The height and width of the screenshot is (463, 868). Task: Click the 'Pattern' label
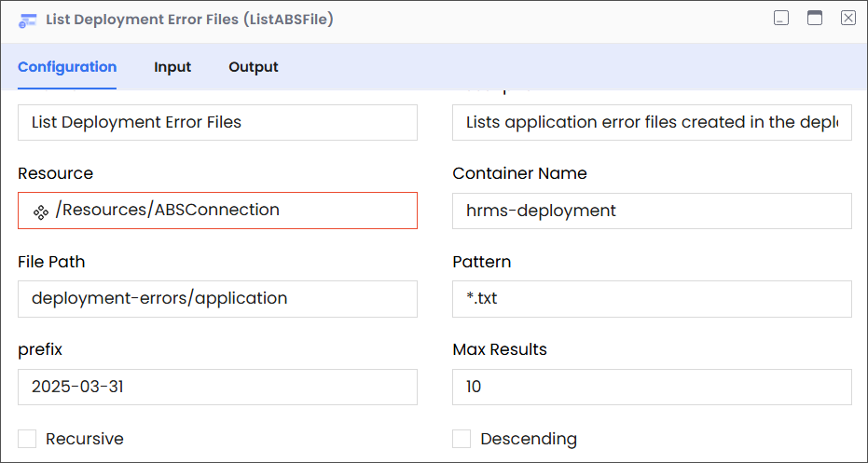coord(482,262)
